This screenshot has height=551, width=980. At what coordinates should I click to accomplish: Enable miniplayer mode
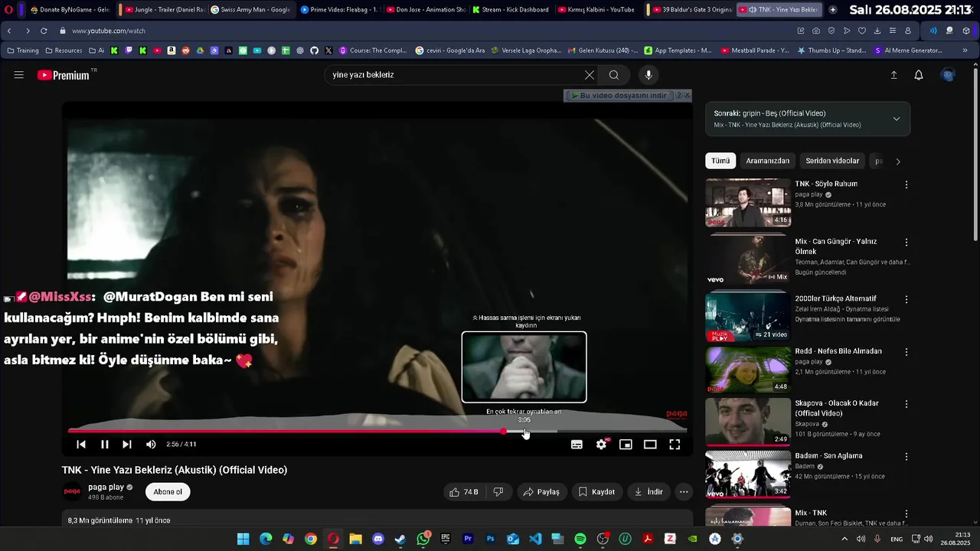[626, 444]
